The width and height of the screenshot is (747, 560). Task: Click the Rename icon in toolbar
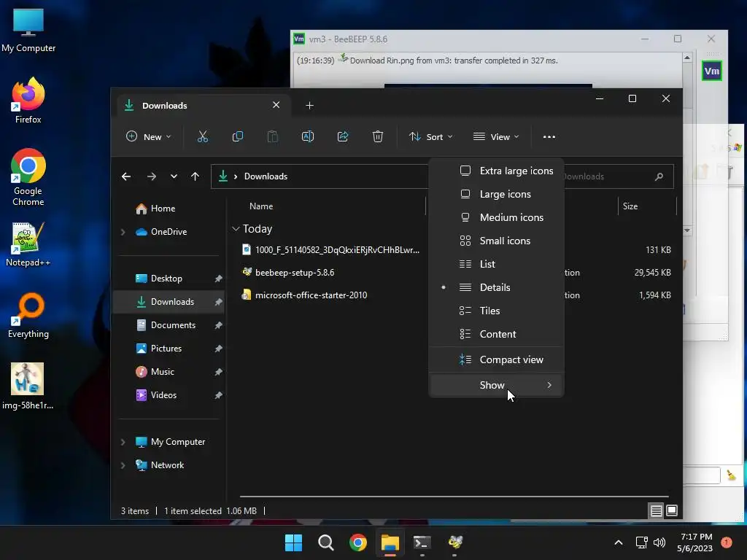308,136
